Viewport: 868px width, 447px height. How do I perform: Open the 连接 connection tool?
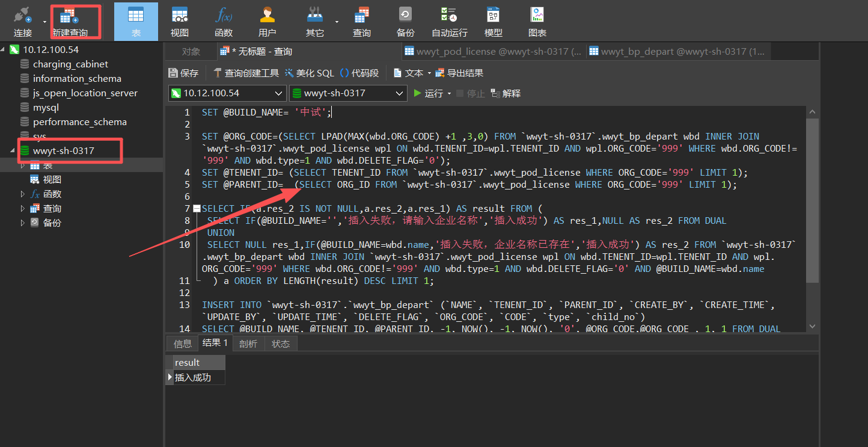click(x=22, y=21)
